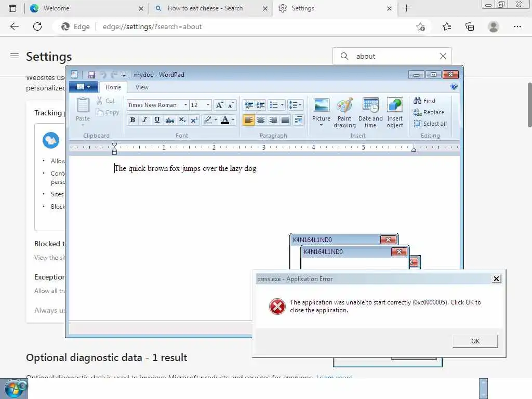This screenshot has width=532, height=399.
Task: Insert Date and time
Action: click(370, 113)
